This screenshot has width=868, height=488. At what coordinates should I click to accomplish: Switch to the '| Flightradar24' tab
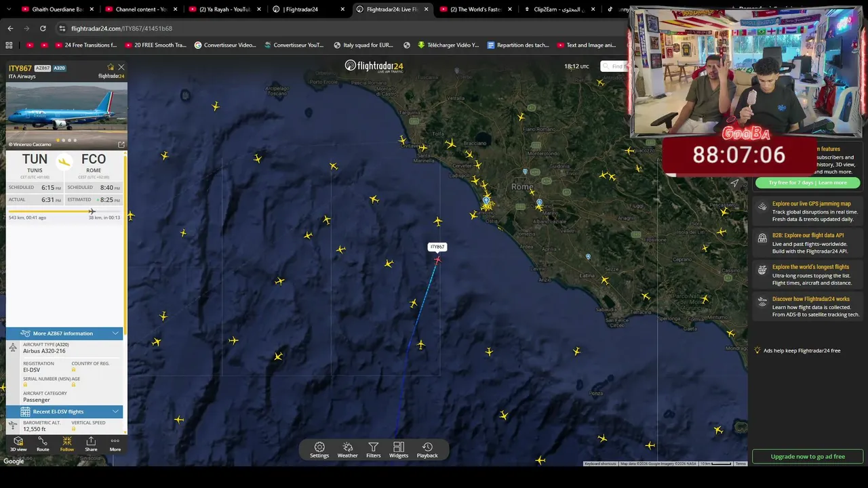pyautogui.click(x=309, y=9)
